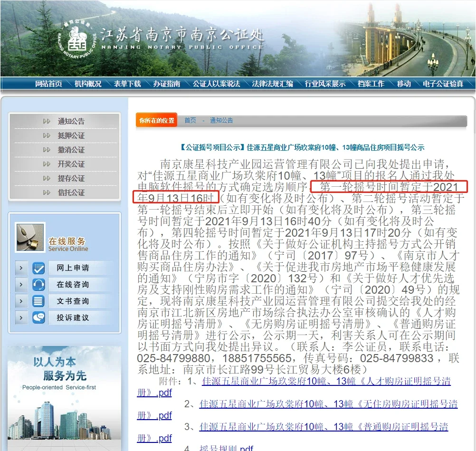Screen dimensions: 476x451
Task: Click the arrow icon beside 信托公证
Action: point(47,192)
